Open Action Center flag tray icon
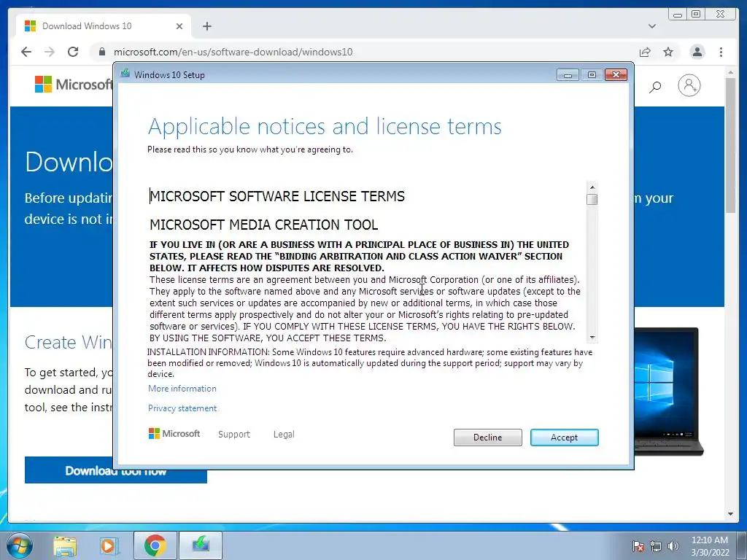The width and height of the screenshot is (747, 560). tap(638, 546)
